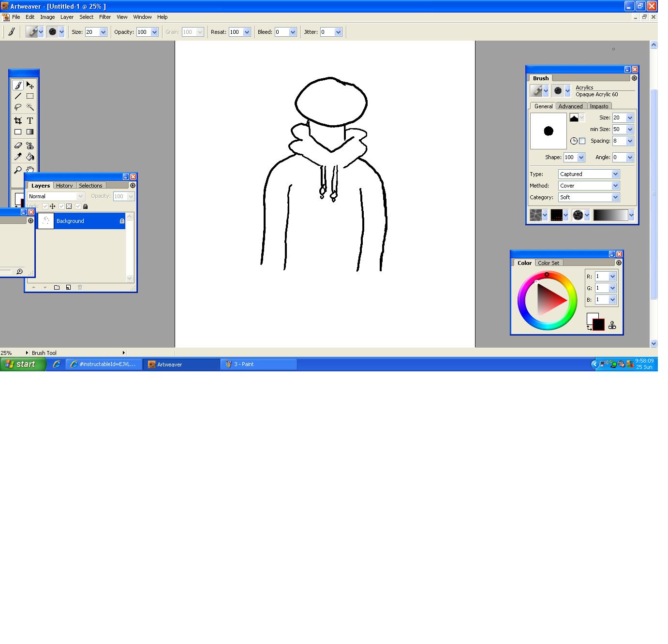668x644 pixels.
Task: Select the Paint Bucket fill tool
Action: (30, 157)
